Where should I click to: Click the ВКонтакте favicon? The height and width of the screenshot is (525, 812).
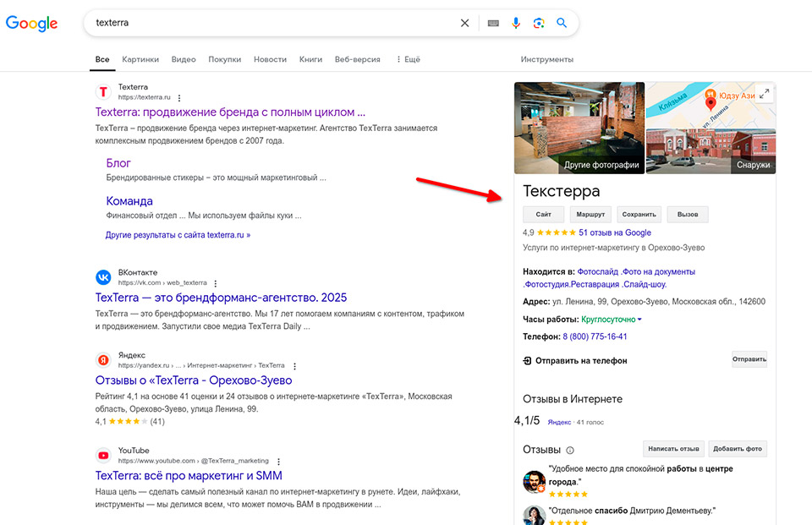pos(103,277)
